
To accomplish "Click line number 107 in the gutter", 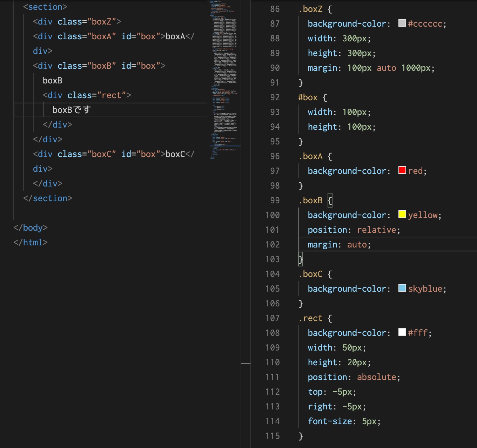I will click(273, 318).
